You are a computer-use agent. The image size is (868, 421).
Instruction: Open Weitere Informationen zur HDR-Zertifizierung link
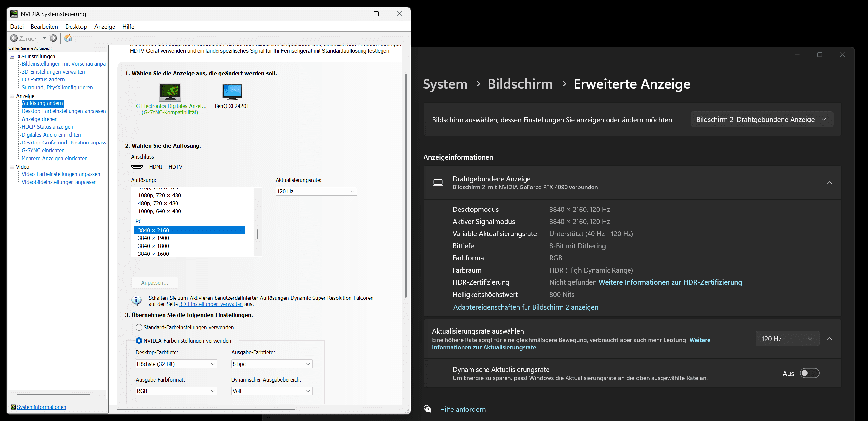point(670,282)
